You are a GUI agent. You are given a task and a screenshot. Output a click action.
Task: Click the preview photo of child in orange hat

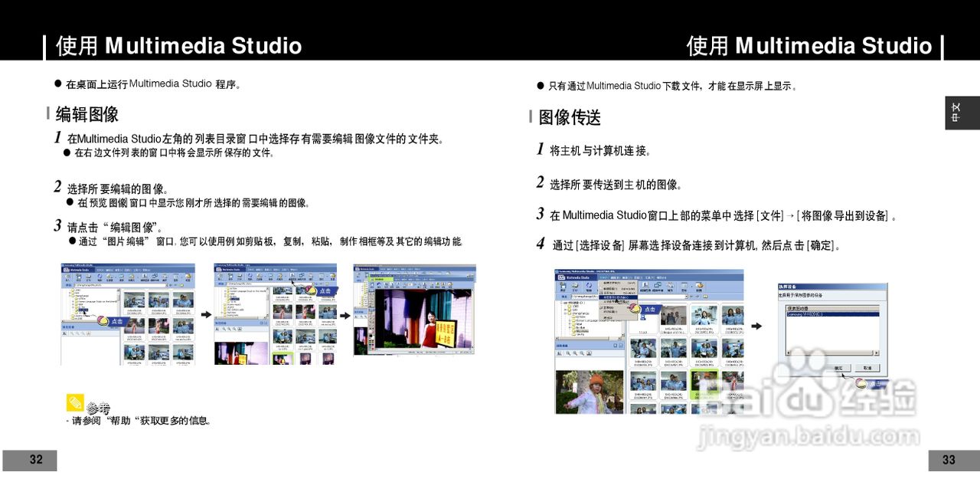pos(590,392)
